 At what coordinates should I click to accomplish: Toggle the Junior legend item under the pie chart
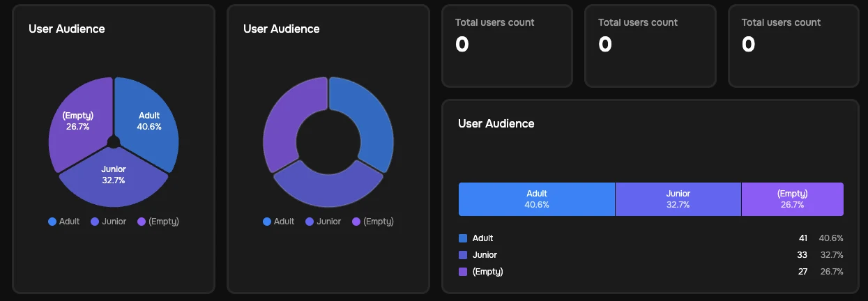pos(109,222)
